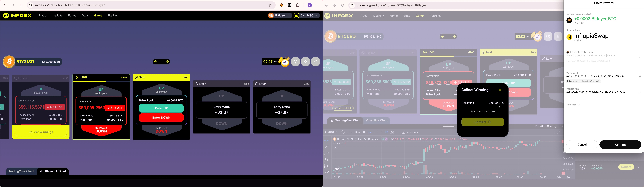Expand the Bitlayer network fee options chevron
The height and width of the screenshot is (187, 644).
coord(640,57)
